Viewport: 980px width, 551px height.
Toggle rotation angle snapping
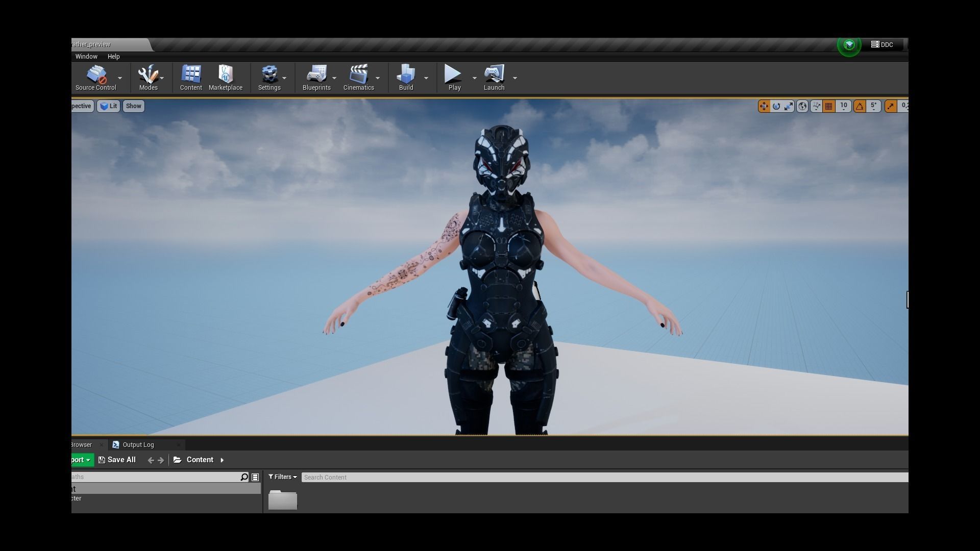(860, 106)
